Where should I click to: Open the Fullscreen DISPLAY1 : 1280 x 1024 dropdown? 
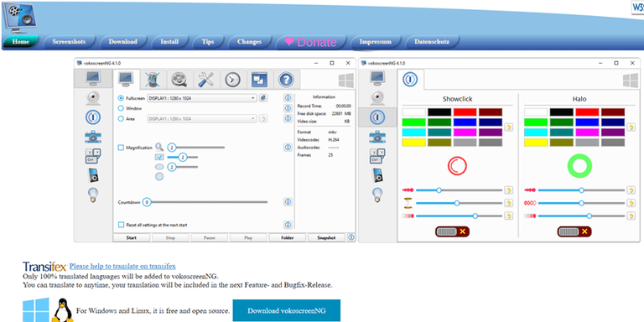pos(201,98)
